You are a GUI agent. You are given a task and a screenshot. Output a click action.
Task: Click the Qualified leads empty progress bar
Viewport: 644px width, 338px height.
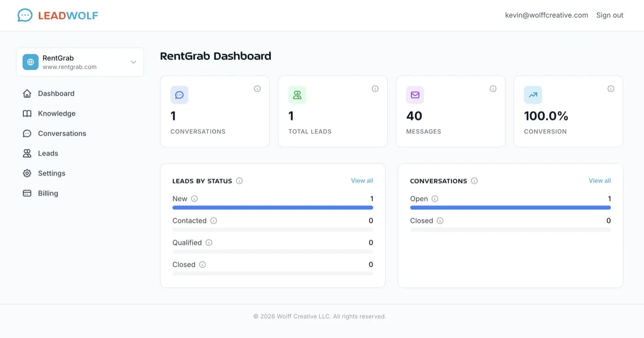click(x=273, y=252)
